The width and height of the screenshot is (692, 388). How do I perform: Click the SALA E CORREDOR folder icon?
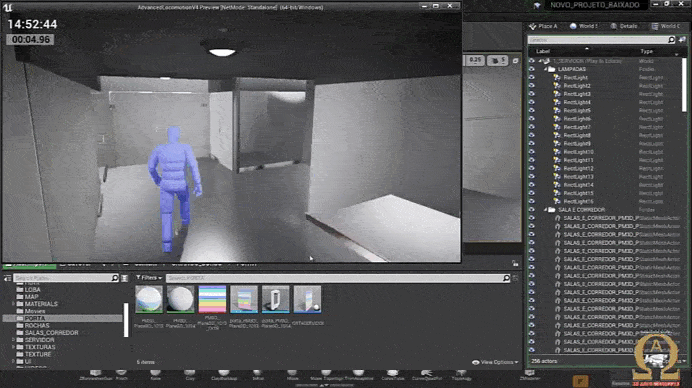[552, 210]
